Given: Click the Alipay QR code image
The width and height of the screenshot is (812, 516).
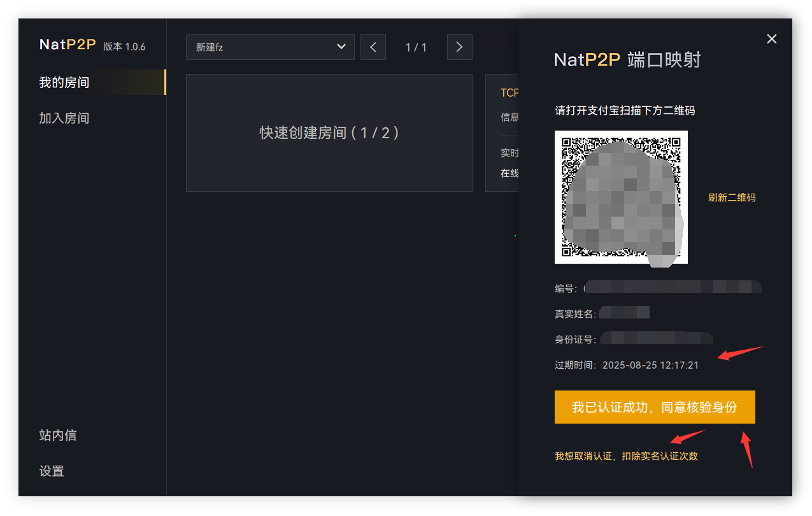Looking at the screenshot, I should pos(621,197).
